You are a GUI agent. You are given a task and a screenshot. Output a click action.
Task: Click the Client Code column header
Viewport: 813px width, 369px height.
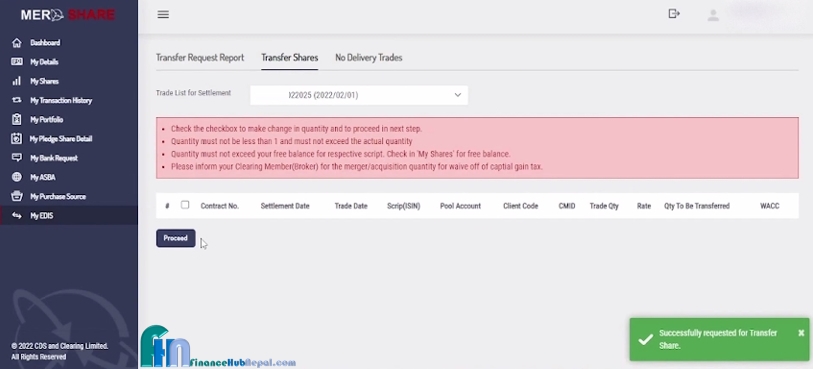521,206
